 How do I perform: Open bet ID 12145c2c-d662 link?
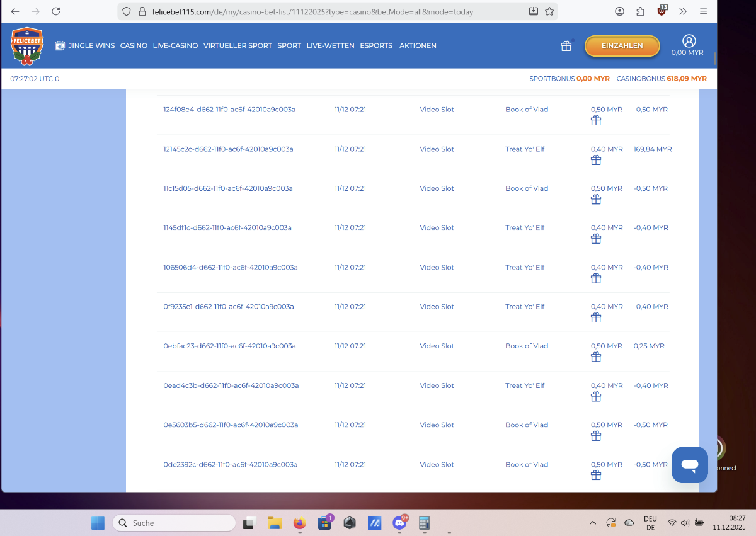point(228,149)
